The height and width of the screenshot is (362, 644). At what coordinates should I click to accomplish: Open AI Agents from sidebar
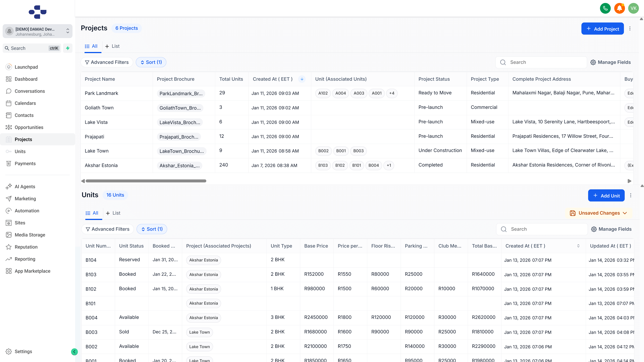[25, 187]
